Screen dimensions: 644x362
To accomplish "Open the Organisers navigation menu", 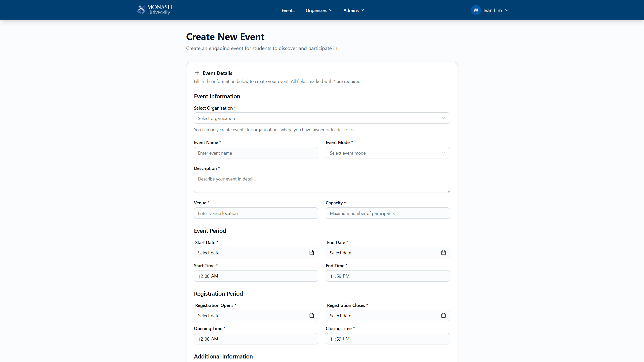I will point(319,10).
